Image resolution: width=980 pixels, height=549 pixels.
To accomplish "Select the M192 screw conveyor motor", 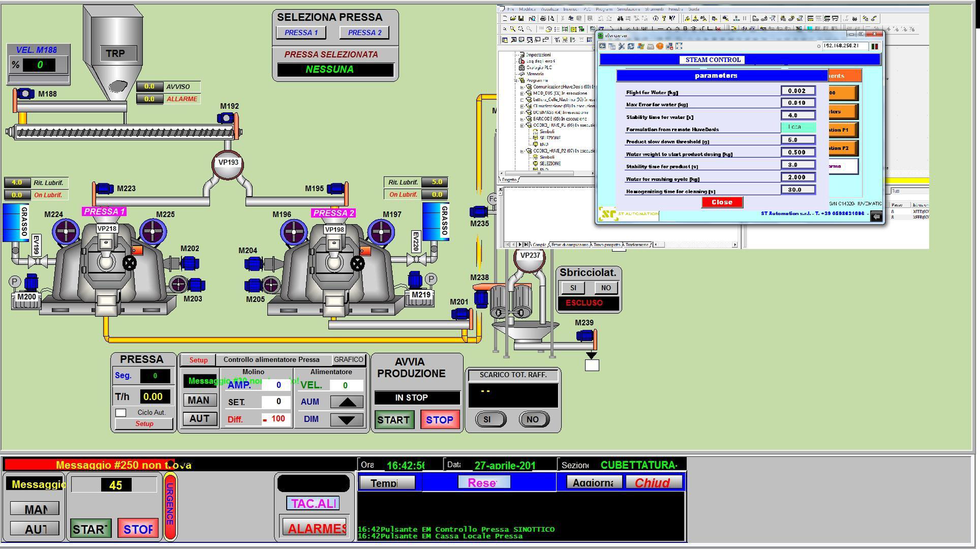I will (x=225, y=117).
